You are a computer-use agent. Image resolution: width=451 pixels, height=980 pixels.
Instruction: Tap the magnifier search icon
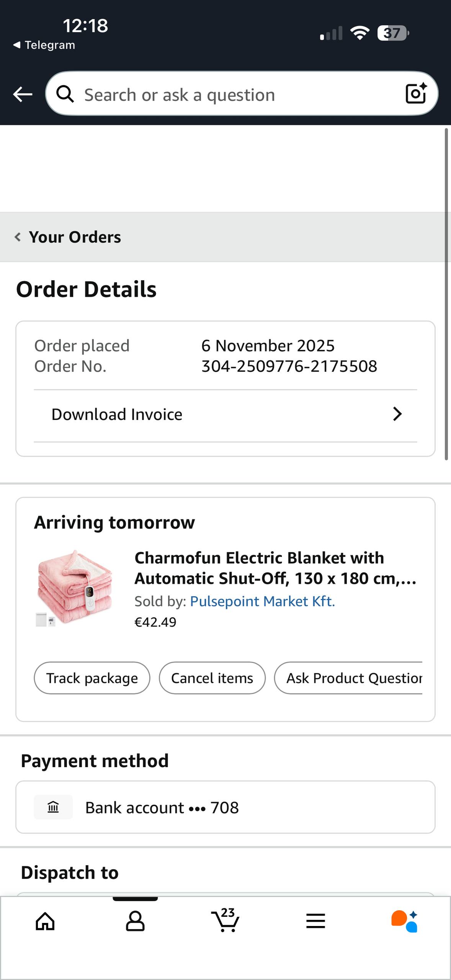tap(65, 94)
